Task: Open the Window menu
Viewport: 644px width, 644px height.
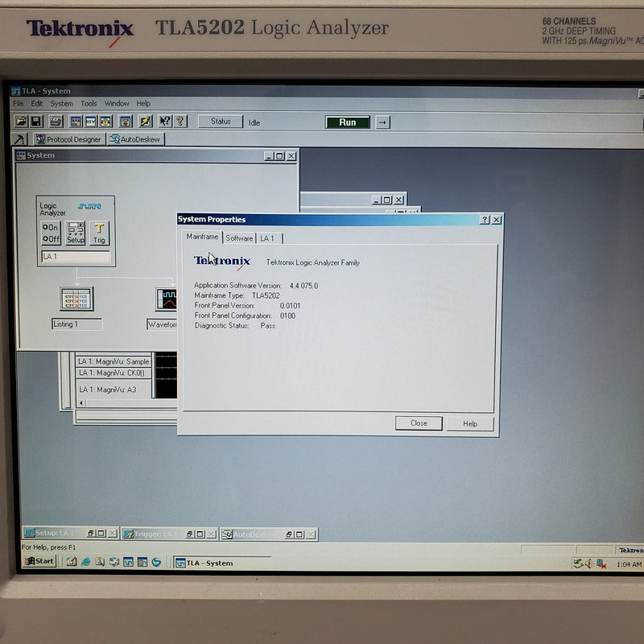Action: pyautogui.click(x=117, y=103)
